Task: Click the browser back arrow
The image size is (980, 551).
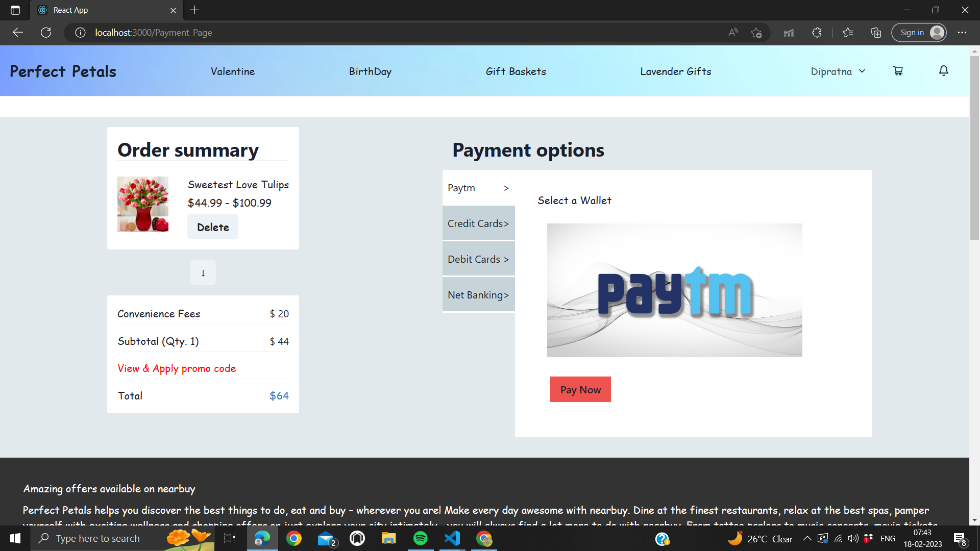Action: point(18,33)
